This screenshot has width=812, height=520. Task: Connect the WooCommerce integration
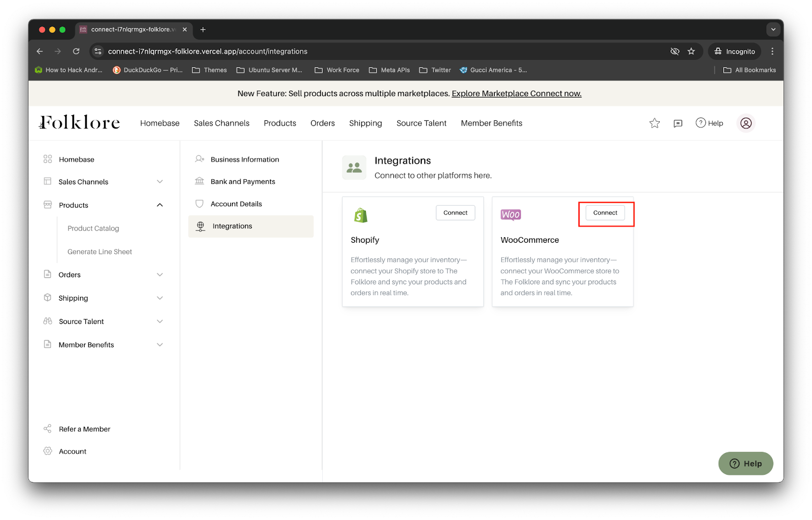[x=605, y=213]
